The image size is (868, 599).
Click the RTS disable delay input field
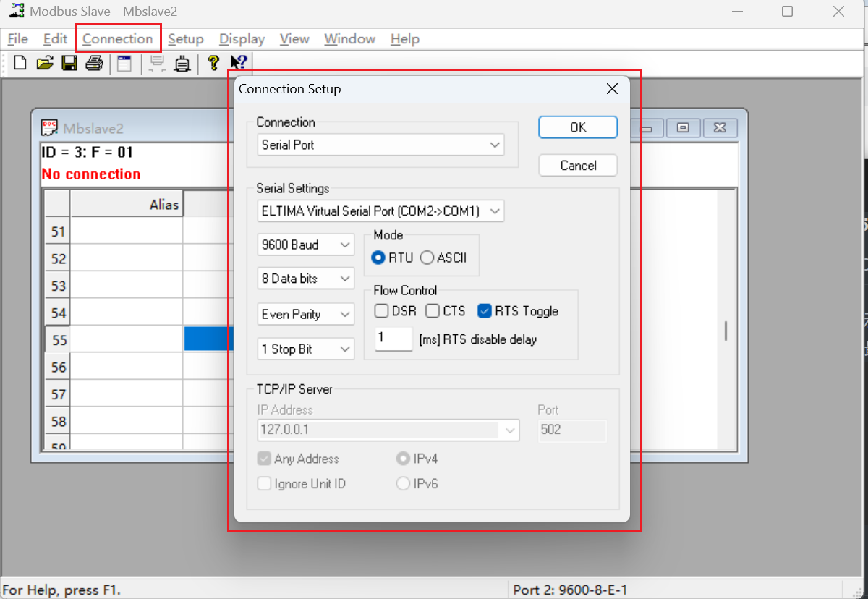coord(393,339)
